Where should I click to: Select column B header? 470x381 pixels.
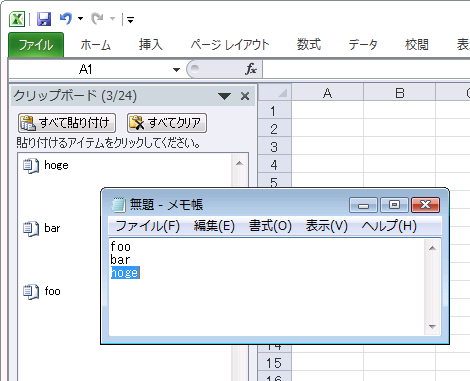399,93
